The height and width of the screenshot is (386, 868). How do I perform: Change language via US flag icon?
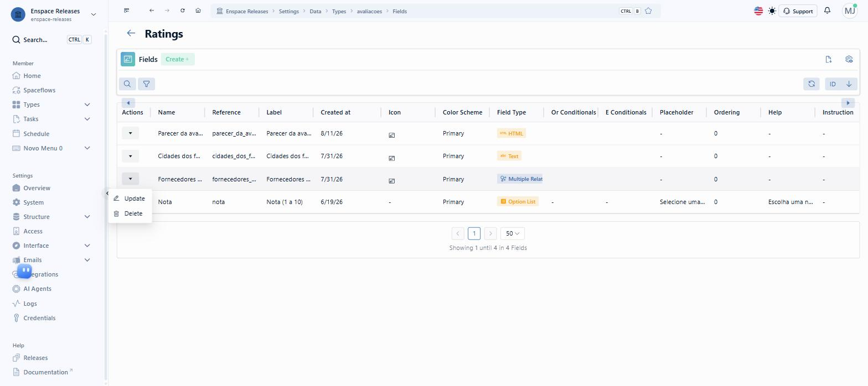tap(758, 11)
